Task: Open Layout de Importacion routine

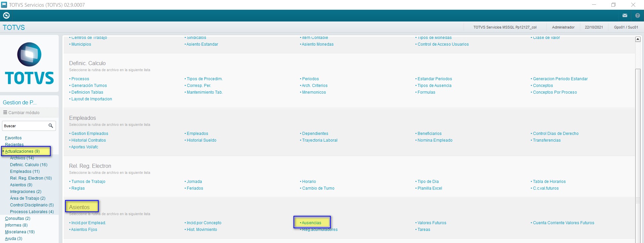Action: tap(92, 99)
